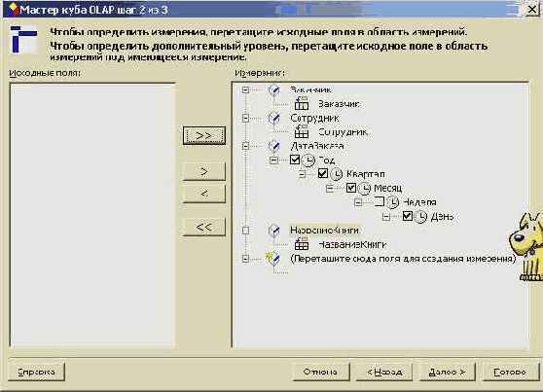Select the НазваниеКниги child level label
The width and height of the screenshot is (543, 392).
coord(352,244)
